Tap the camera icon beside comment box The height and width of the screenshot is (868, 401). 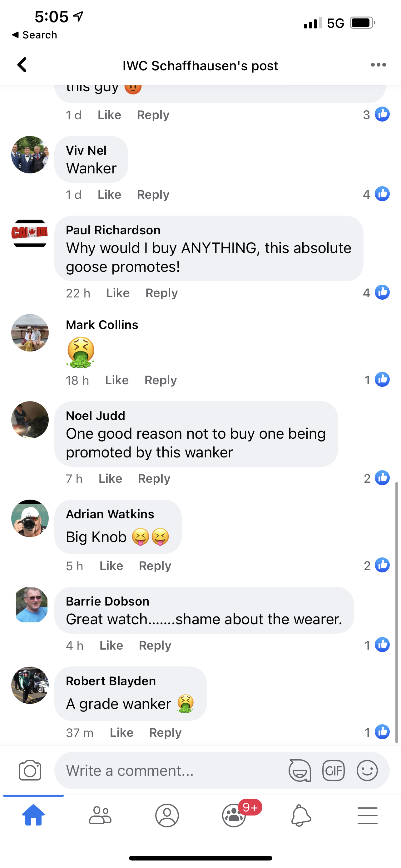[x=30, y=770]
